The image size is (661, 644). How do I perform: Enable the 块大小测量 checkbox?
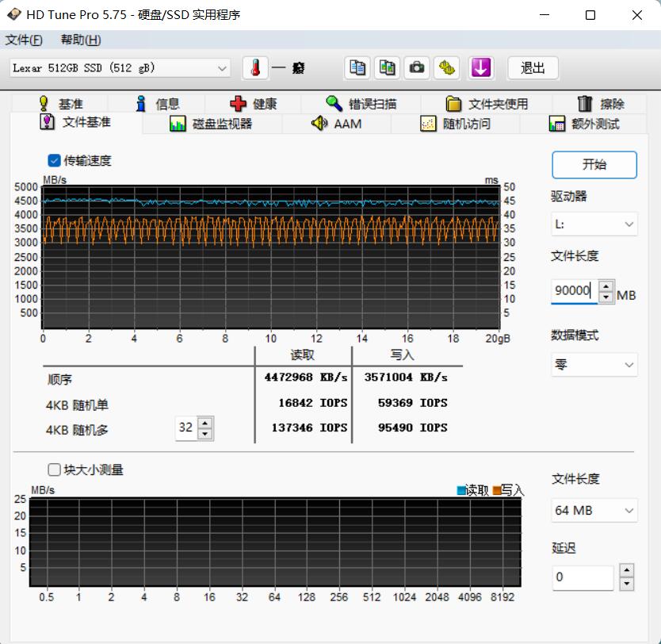pyautogui.click(x=53, y=470)
